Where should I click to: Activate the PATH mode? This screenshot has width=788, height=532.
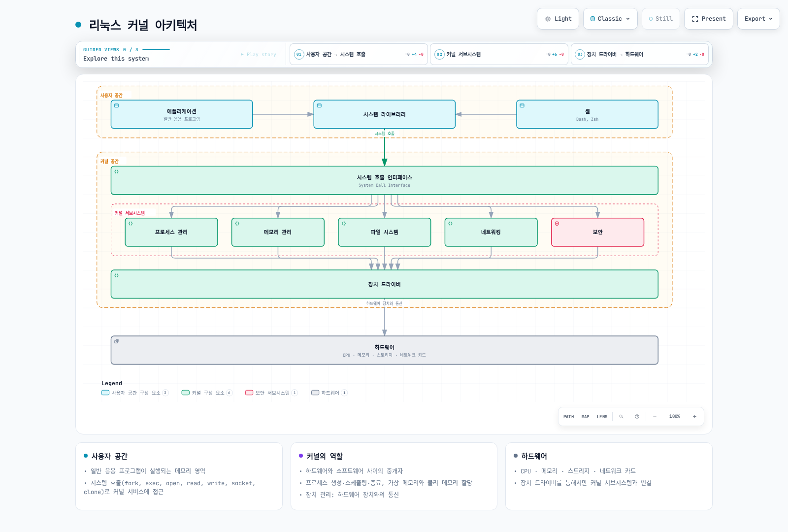pos(569,417)
